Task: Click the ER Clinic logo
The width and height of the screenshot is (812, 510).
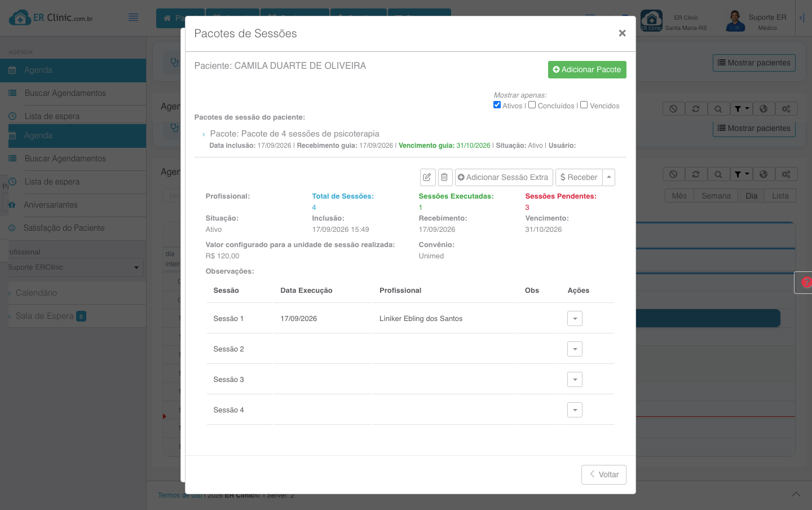Action: click(51, 18)
